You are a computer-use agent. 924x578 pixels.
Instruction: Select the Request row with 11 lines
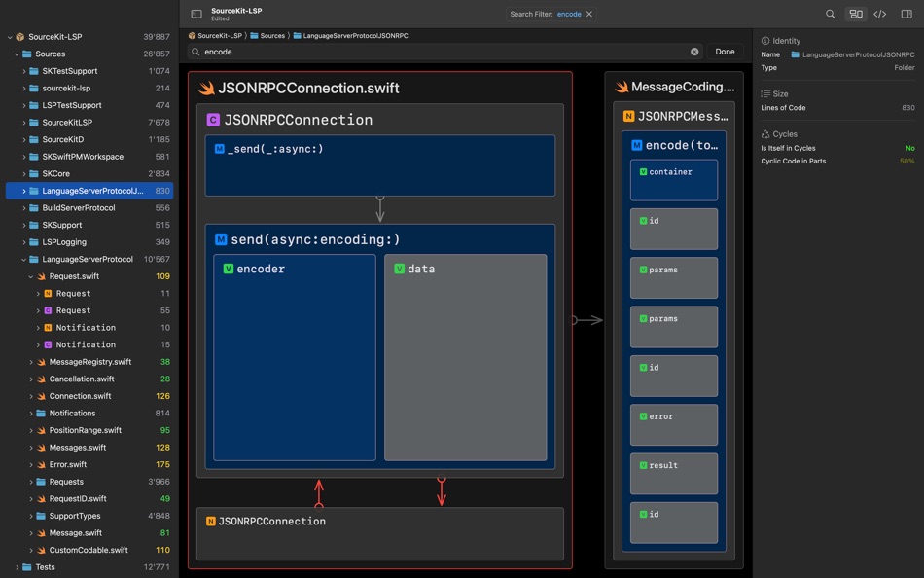coord(89,293)
